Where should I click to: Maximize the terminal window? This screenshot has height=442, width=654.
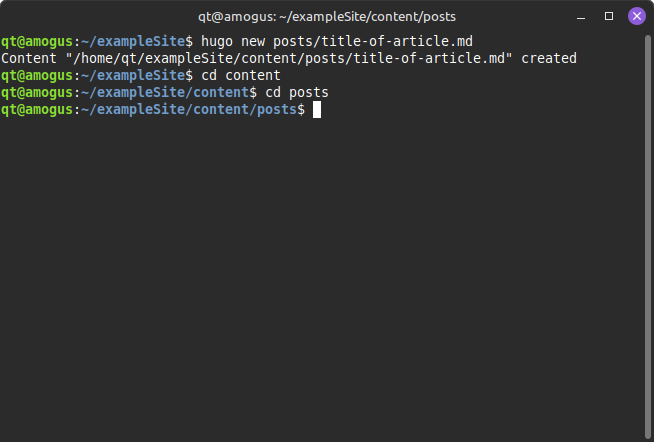pos(609,16)
